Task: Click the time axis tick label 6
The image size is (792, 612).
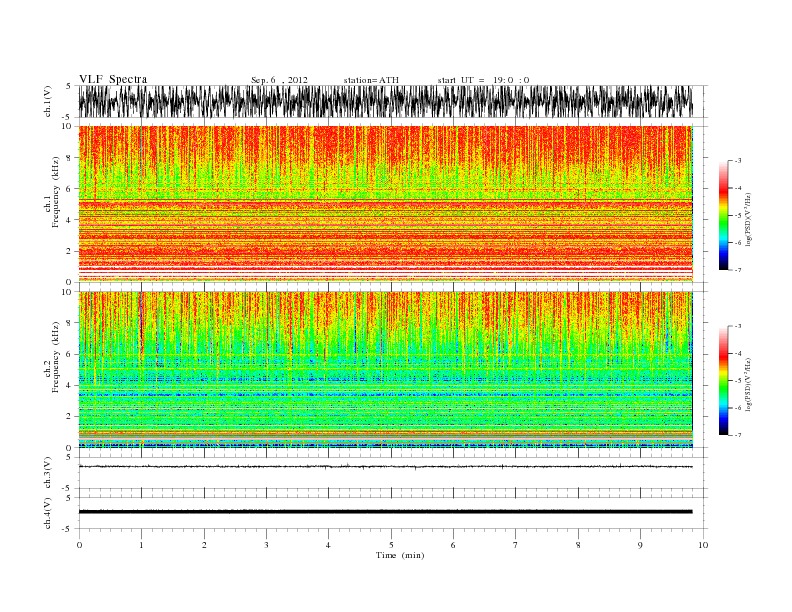Action: pyautogui.click(x=453, y=545)
